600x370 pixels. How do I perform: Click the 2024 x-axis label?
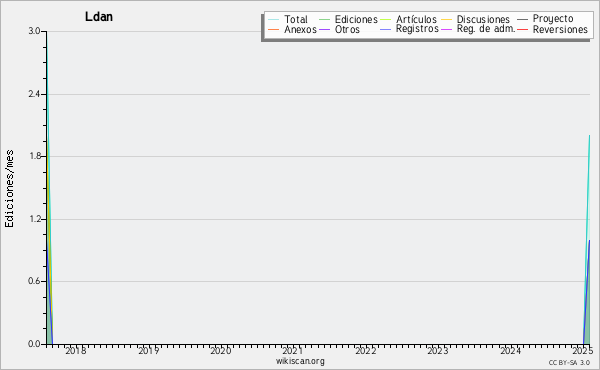tap(510, 351)
